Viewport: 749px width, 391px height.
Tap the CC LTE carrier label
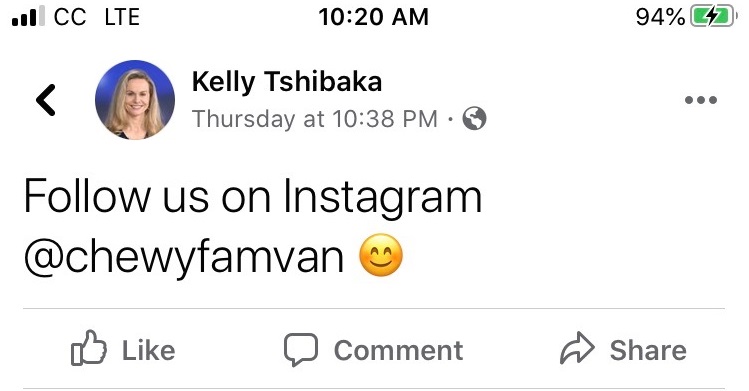point(97,17)
